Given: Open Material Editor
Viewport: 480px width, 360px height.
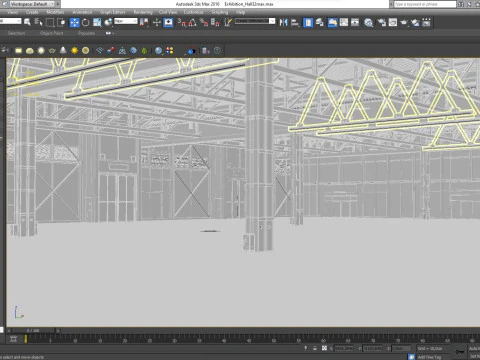Looking at the screenshot, I should point(368,22).
